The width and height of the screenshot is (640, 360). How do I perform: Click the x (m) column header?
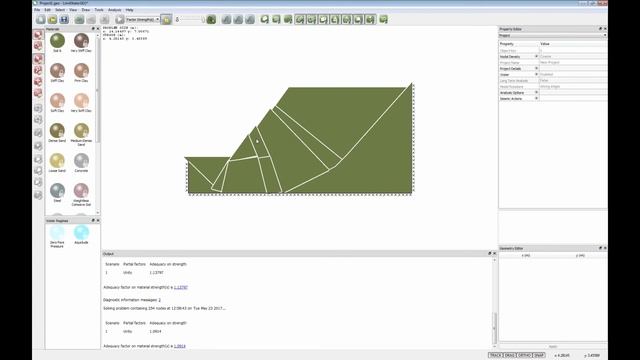tap(526, 256)
